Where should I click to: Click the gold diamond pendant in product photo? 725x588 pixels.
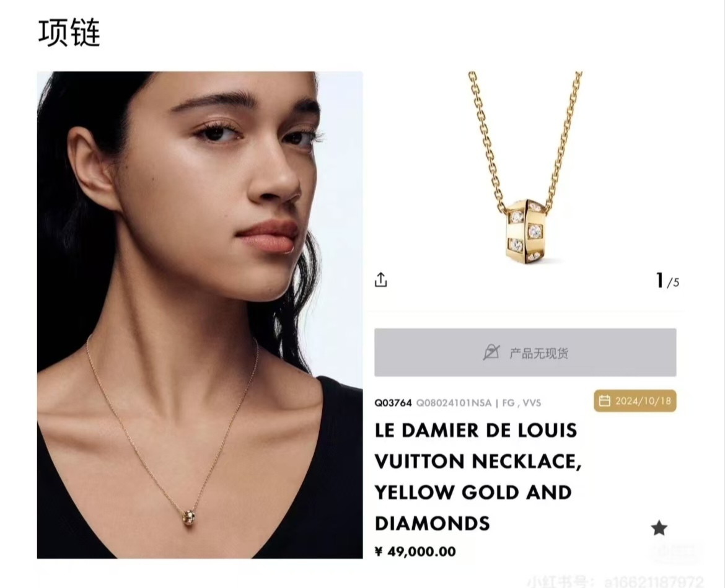(525, 231)
